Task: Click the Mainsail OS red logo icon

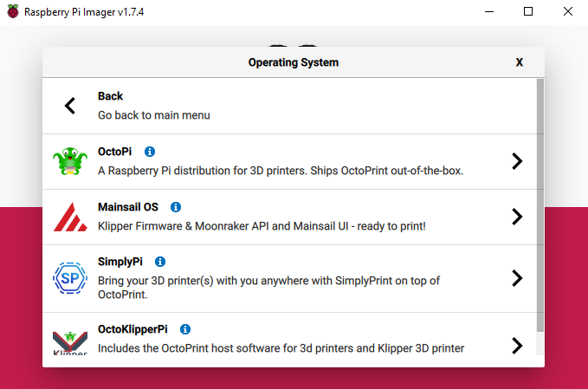Action: coord(70,217)
